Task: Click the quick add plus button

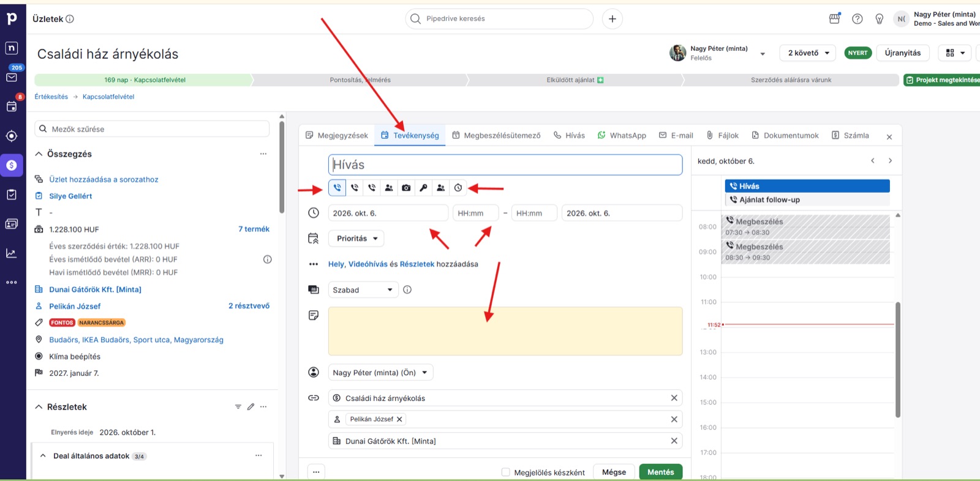Action: tap(612, 19)
